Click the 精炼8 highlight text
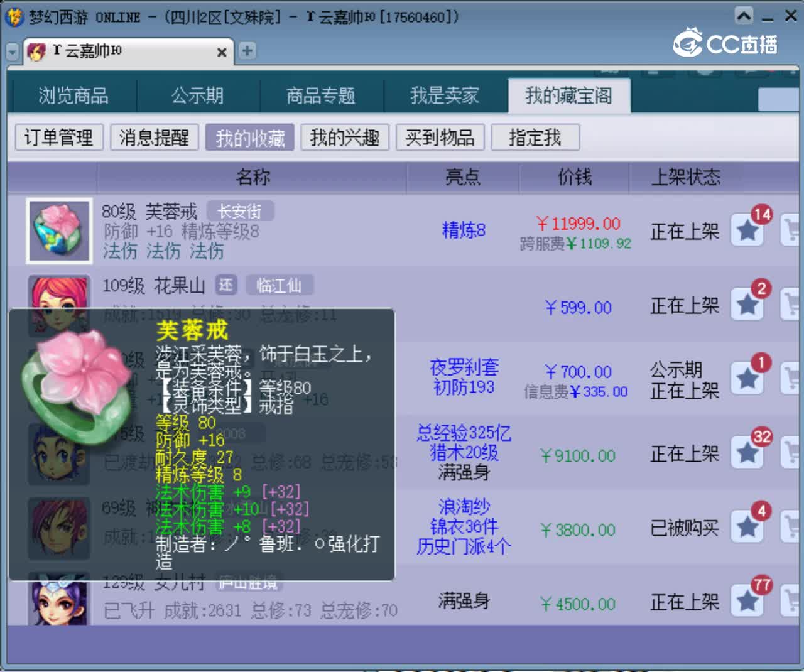 coord(464,230)
